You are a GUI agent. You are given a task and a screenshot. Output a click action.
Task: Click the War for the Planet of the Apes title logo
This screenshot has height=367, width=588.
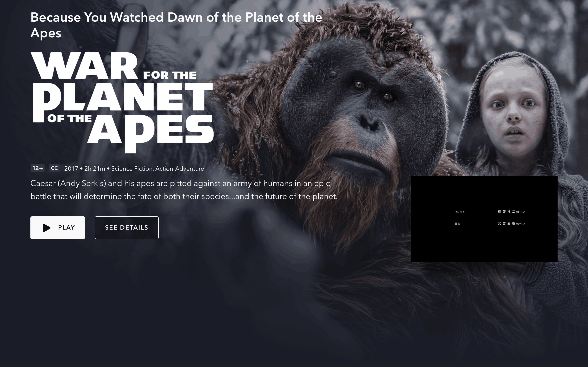[122, 103]
